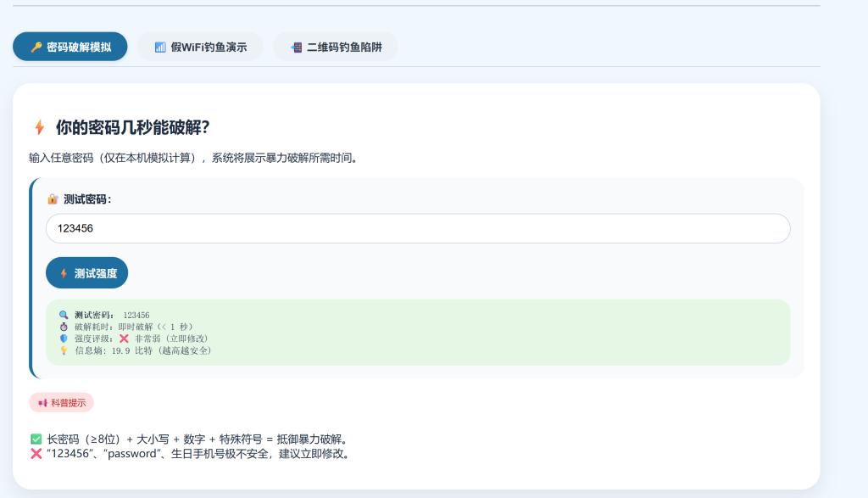The image size is (868, 498).
Task: Click the QR code icon on 二维码钓鱼陷阱 tab
Action: (x=296, y=48)
